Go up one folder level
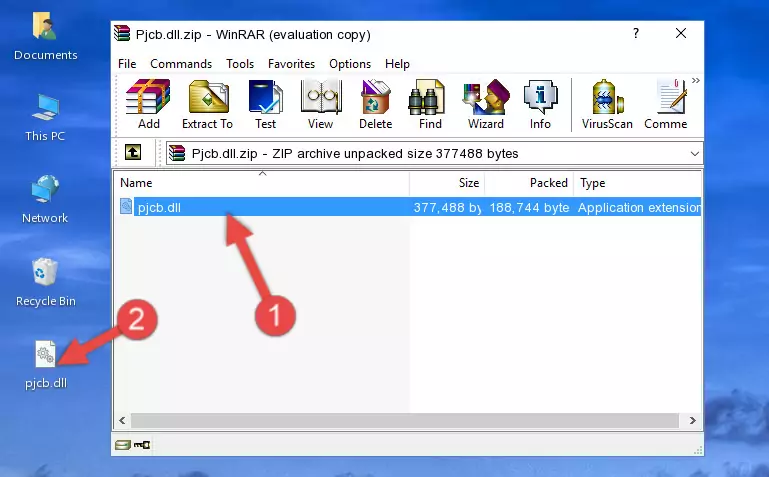The width and height of the screenshot is (769, 477). pyautogui.click(x=133, y=152)
